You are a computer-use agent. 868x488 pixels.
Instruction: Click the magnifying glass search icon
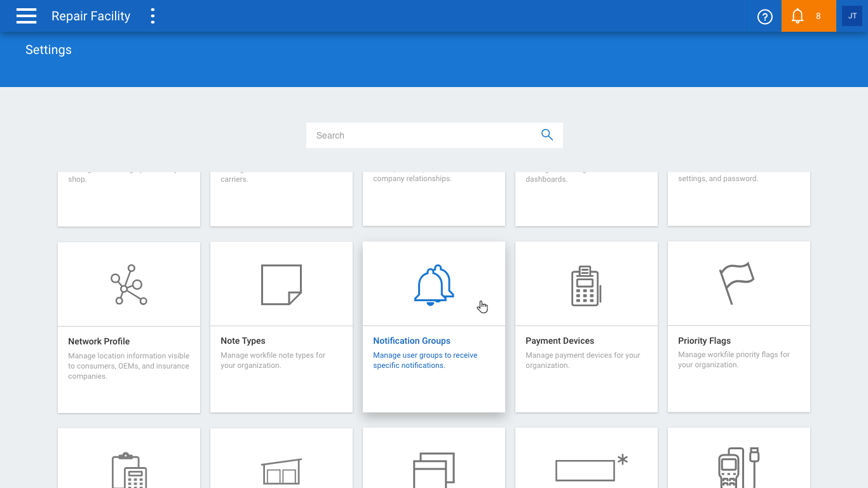tap(546, 135)
